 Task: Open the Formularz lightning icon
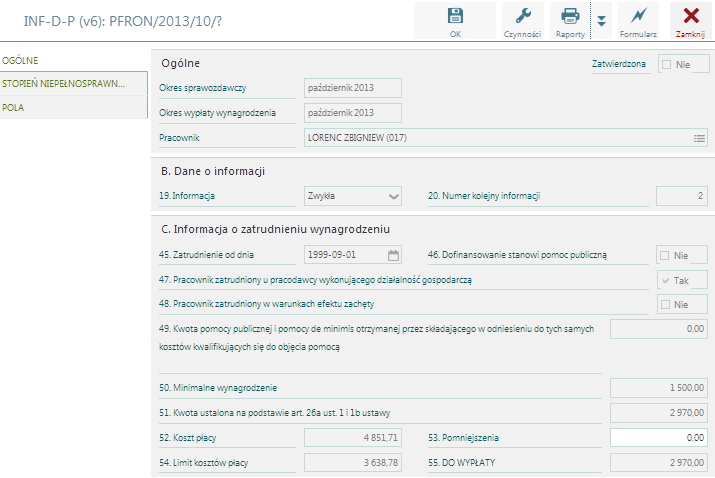pos(638,21)
